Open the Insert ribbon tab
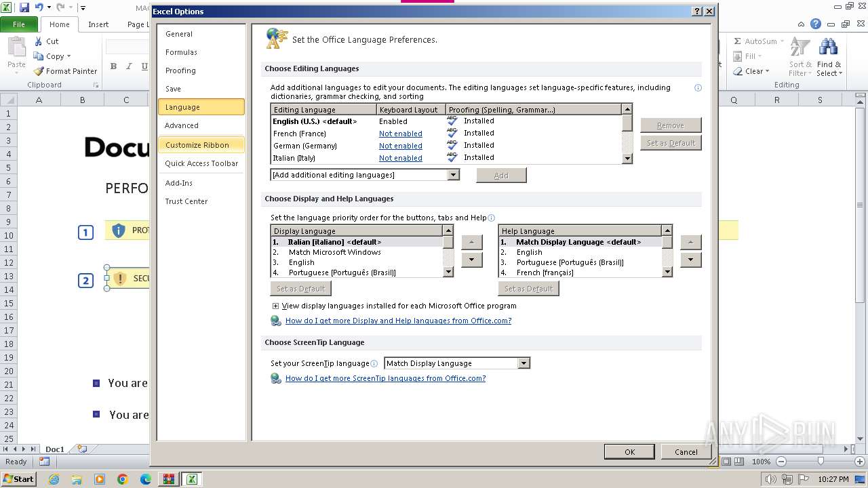This screenshot has height=488, width=868. click(98, 24)
